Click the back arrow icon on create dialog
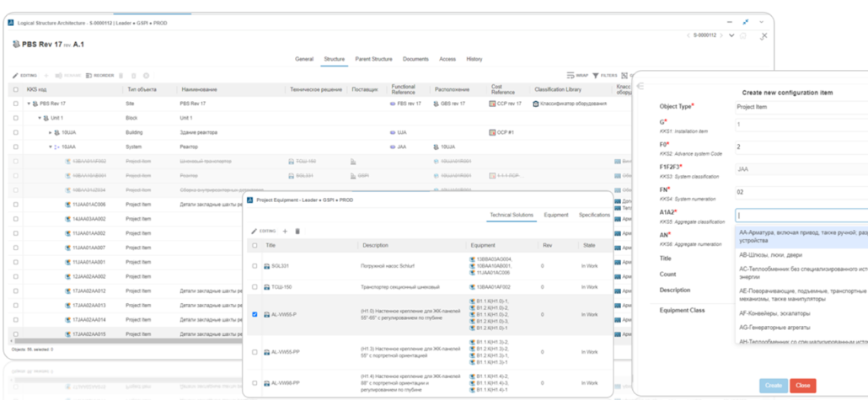 [640, 86]
